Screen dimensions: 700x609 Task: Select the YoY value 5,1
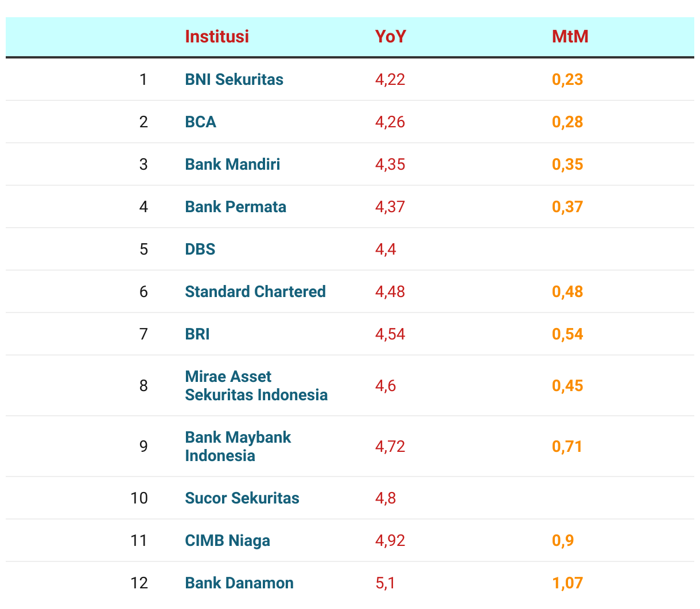(x=385, y=583)
